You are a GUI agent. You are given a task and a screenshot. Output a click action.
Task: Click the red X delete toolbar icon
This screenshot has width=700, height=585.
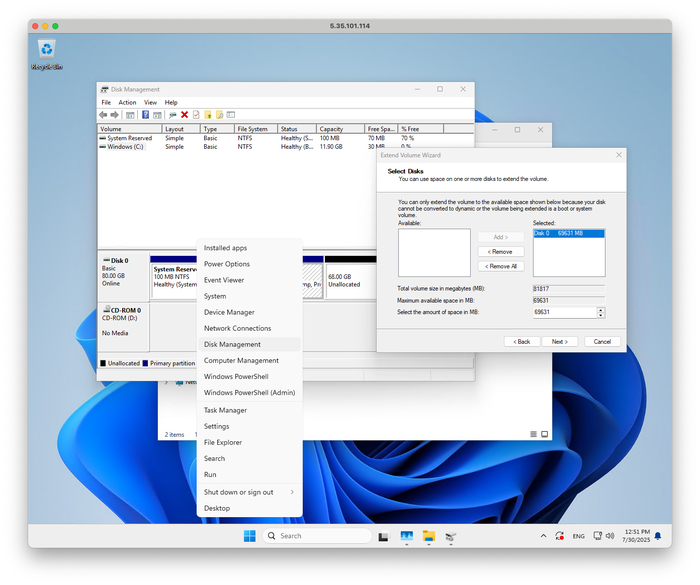tap(184, 115)
